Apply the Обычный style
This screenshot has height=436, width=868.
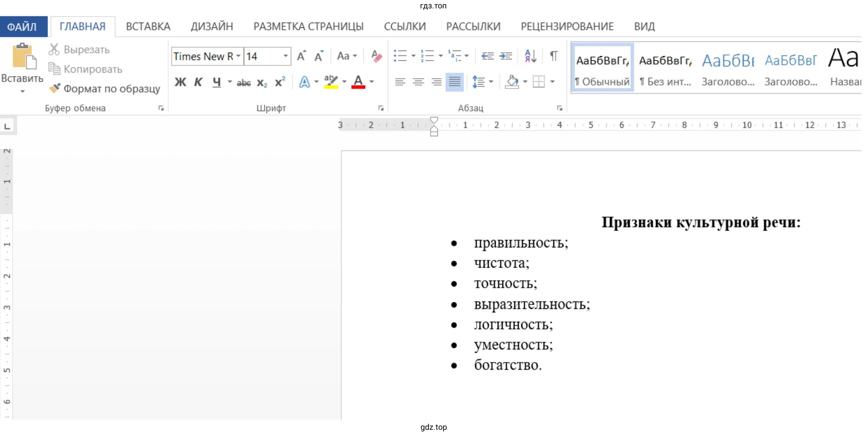tap(602, 68)
